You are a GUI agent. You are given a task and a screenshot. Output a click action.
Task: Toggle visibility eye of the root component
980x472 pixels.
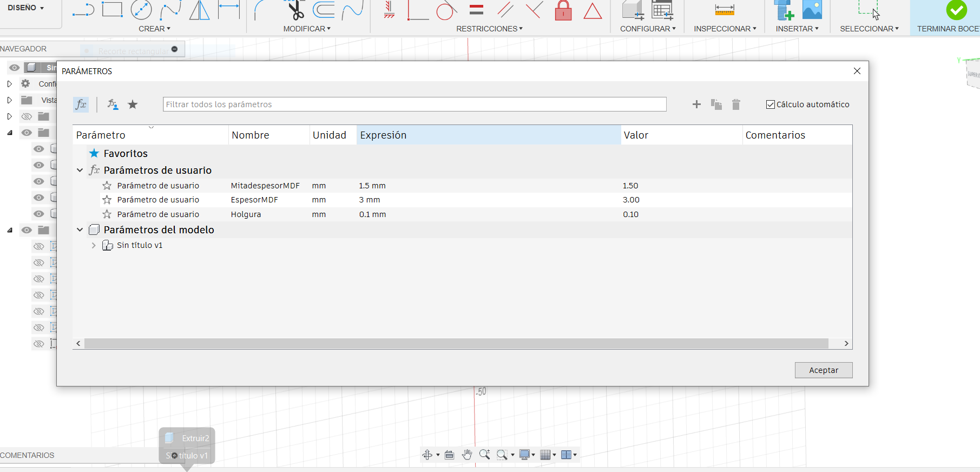point(15,68)
